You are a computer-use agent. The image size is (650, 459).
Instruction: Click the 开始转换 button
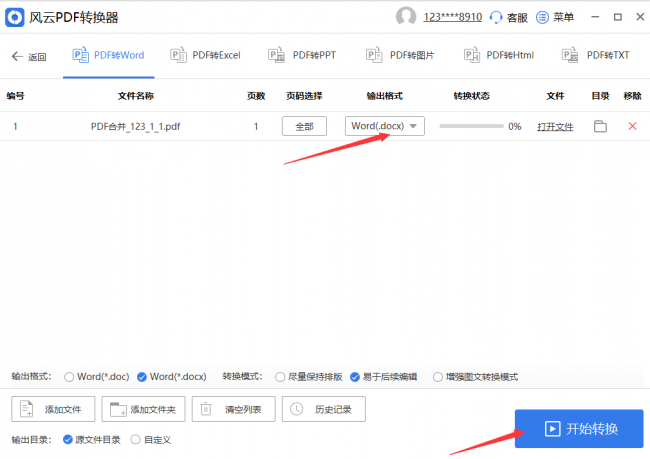click(x=579, y=429)
